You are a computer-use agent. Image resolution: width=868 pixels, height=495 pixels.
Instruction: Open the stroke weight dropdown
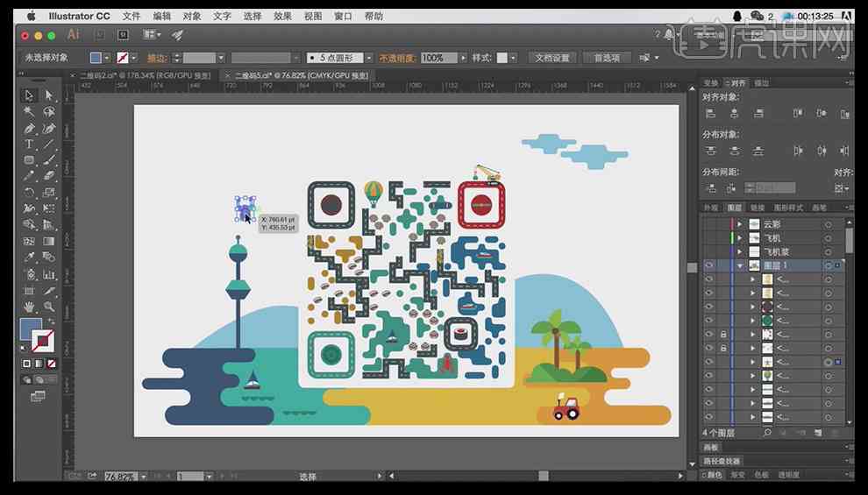point(221,58)
